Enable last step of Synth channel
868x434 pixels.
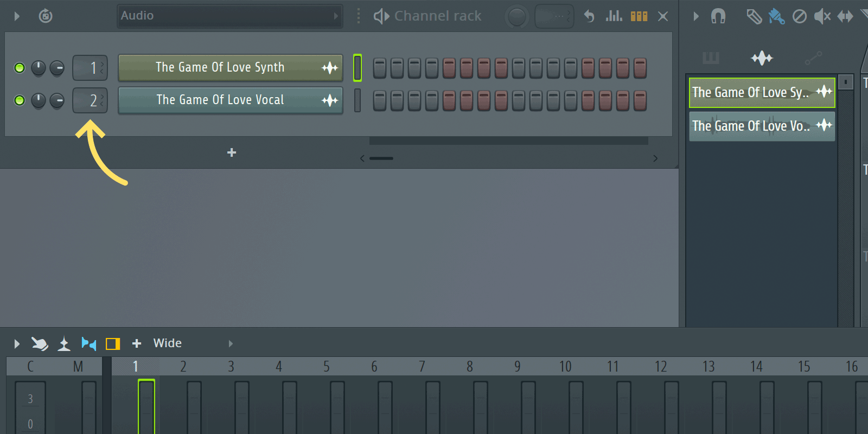point(640,68)
